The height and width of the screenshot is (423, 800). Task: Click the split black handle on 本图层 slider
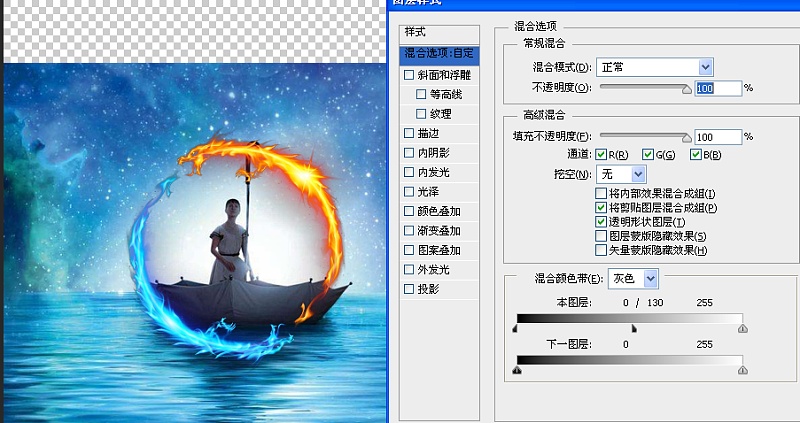tap(634, 329)
